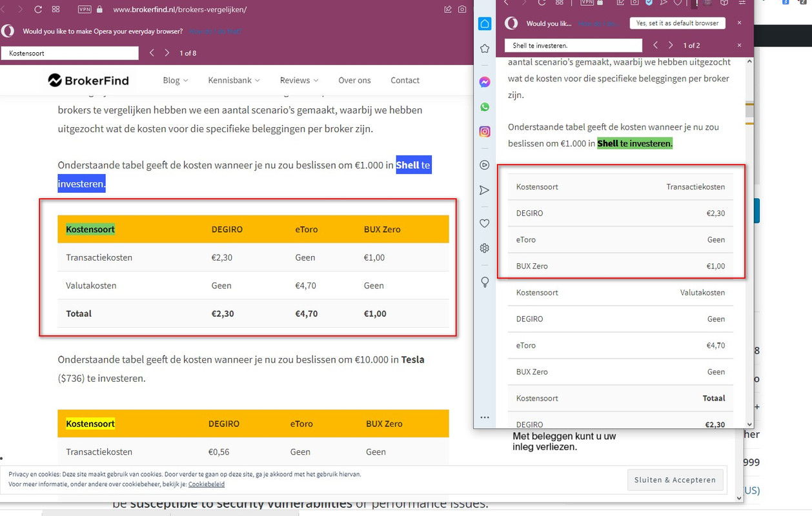
Task: Click €0,56 in the Tesla table
Action: pyautogui.click(x=218, y=451)
